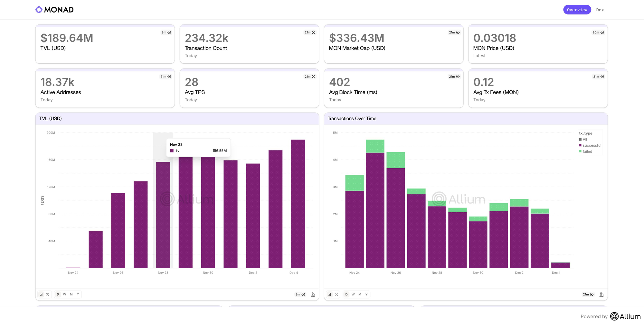The height and width of the screenshot is (324, 644).
Task: Open the Dex tab
Action: [600, 10]
